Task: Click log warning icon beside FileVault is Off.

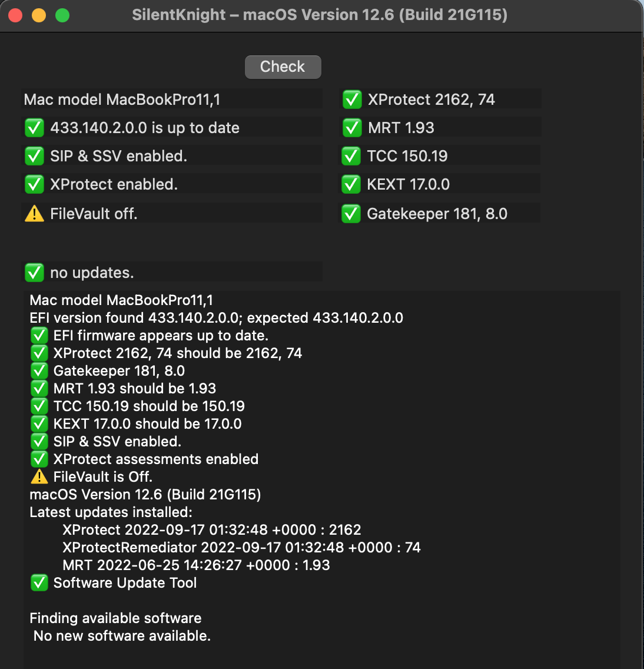Action: coord(39,476)
